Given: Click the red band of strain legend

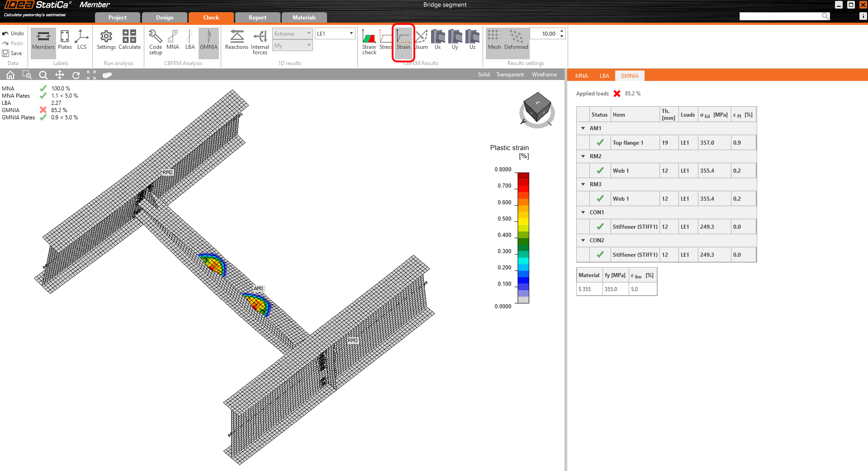Looking at the screenshot, I should click(523, 185).
